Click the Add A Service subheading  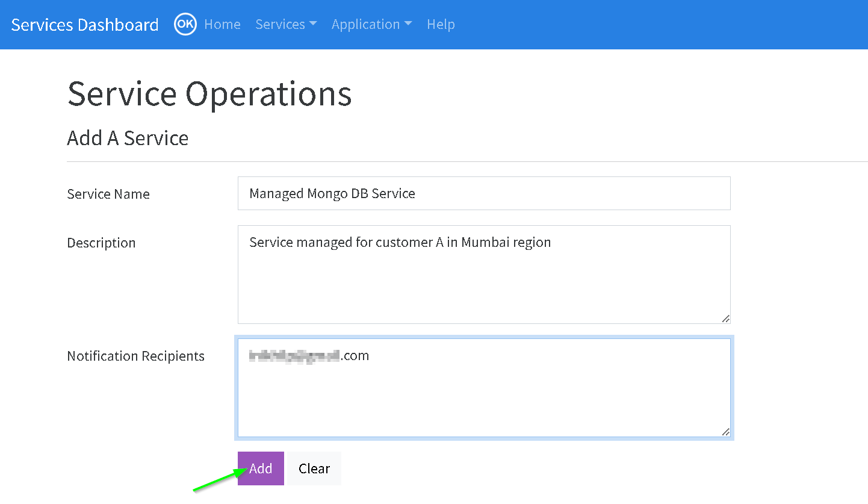pyautogui.click(x=128, y=138)
